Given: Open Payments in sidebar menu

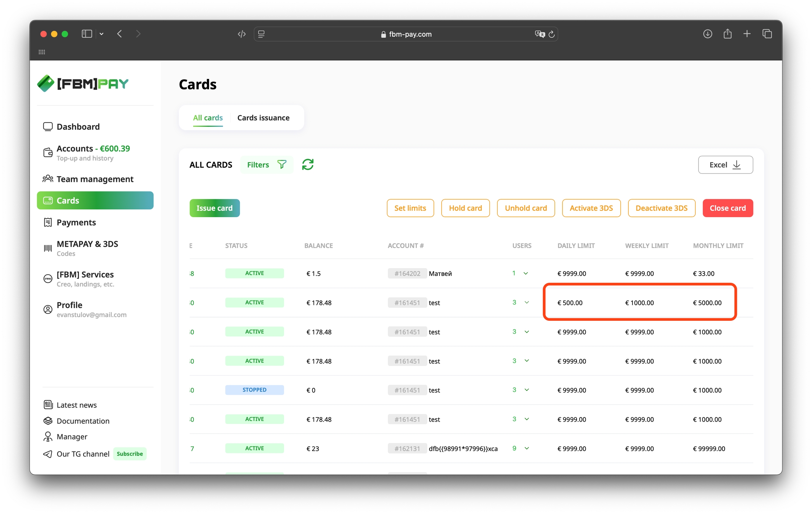Looking at the screenshot, I should 76,222.
